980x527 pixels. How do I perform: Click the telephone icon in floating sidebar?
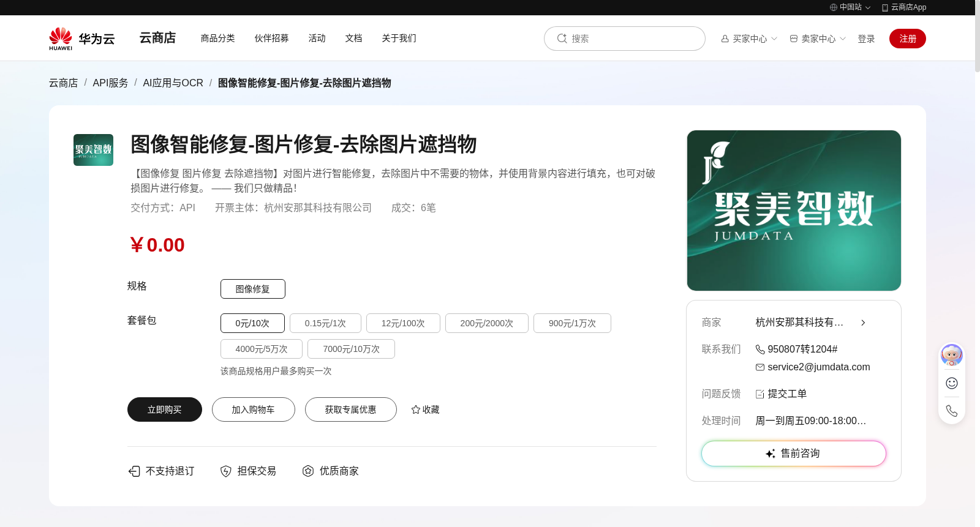(x=952, y=411)
